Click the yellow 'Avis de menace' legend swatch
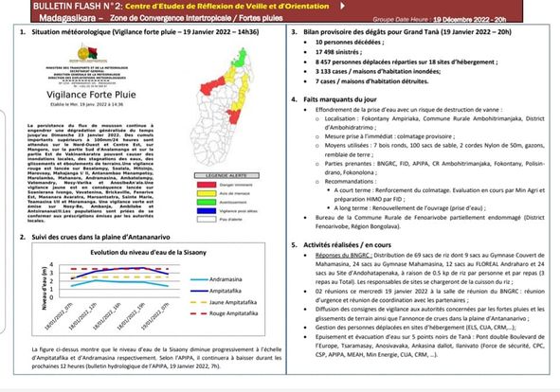This screenshot has height=392, width=560. pyautogui.click(x=207, y=193)
